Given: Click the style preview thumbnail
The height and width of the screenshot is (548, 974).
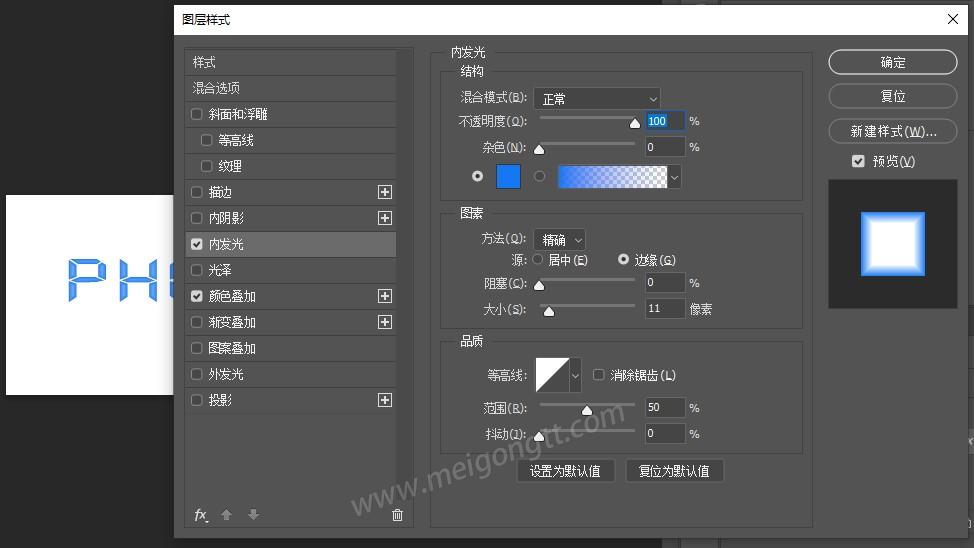Looking at the screenshot, I should click(893, 244).
